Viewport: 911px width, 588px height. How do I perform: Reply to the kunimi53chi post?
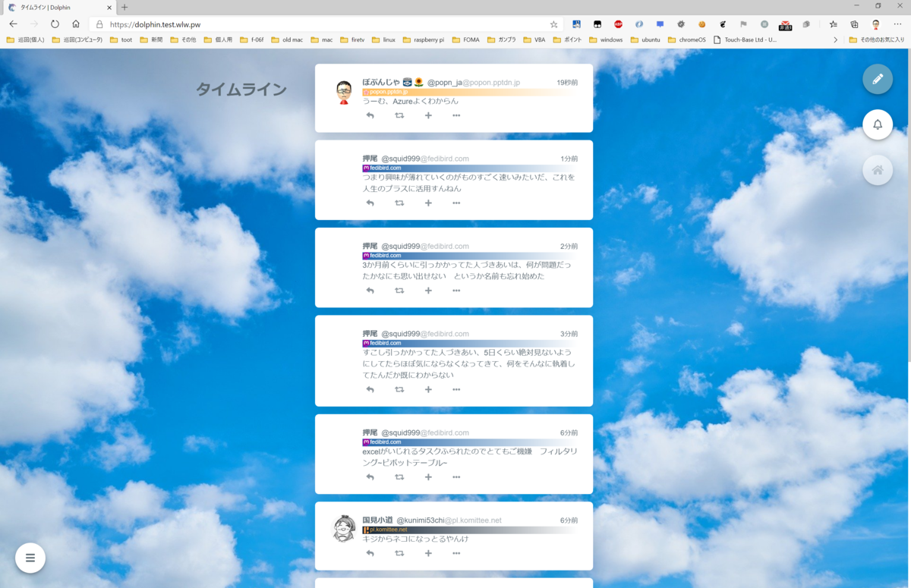(370, 553)
